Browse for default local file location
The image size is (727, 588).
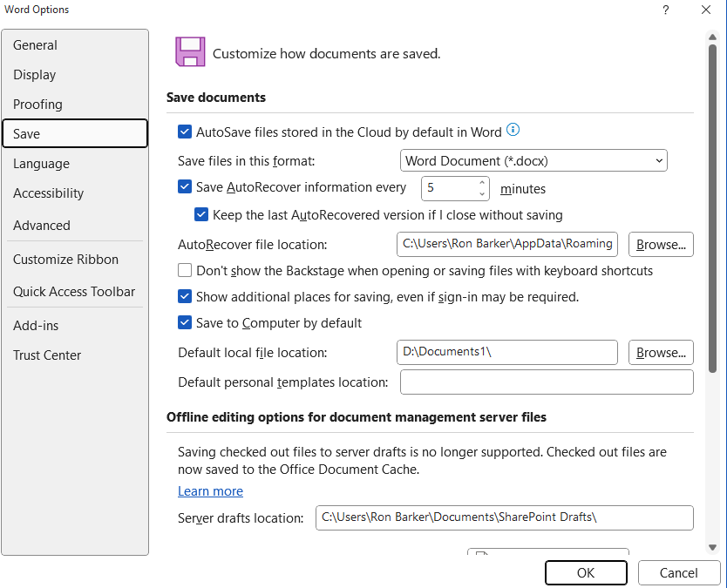click(661, 353)
